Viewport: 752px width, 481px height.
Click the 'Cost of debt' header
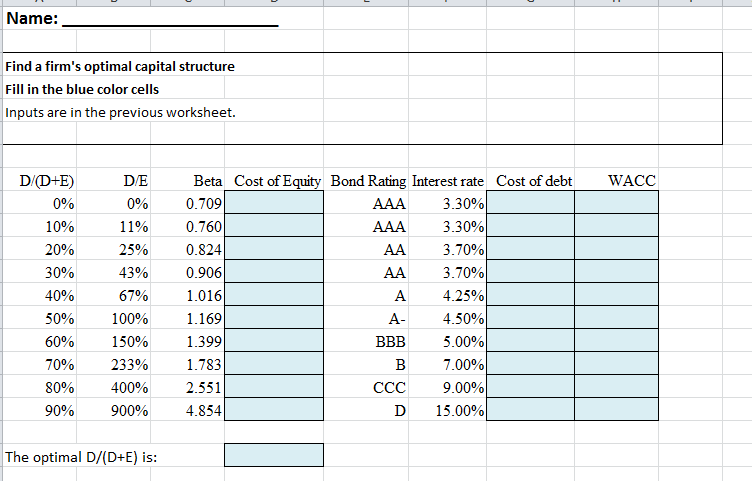coord(534,181)
